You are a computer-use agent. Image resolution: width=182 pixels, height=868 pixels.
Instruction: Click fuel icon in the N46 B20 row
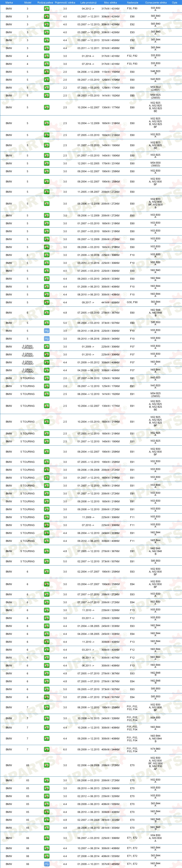[x=47, y=72]
